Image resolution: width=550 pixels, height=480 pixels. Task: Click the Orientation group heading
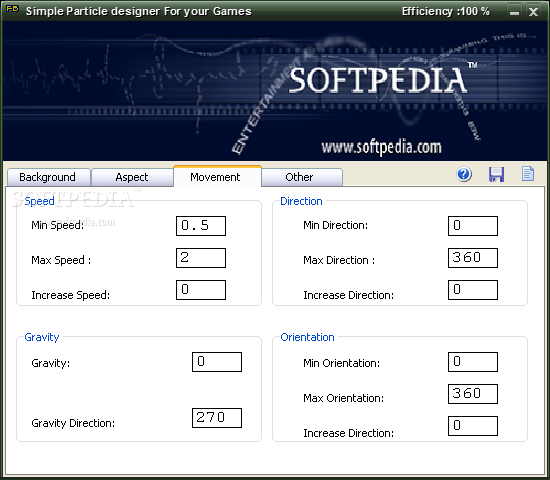pyautogui.click(x=307, y=337)
